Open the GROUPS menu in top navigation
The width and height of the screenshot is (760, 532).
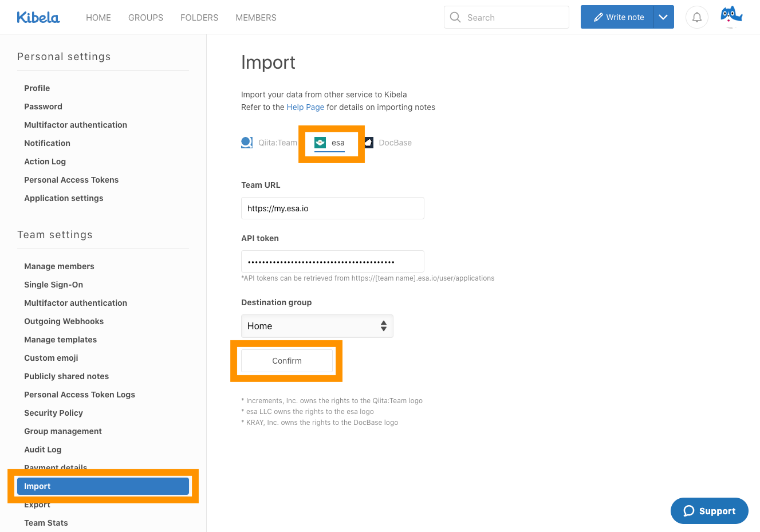point(145,18)
